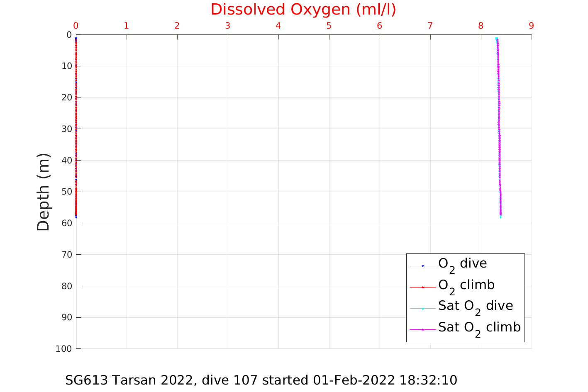This screenshot has width=588, height=392.
Task: Select the Sat O2 climb legend entry
Action: (465, 329)
